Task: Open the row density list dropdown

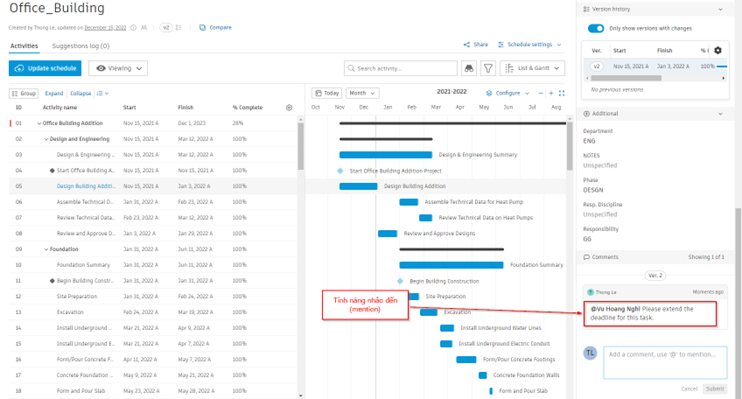Action: click(103, 93)
